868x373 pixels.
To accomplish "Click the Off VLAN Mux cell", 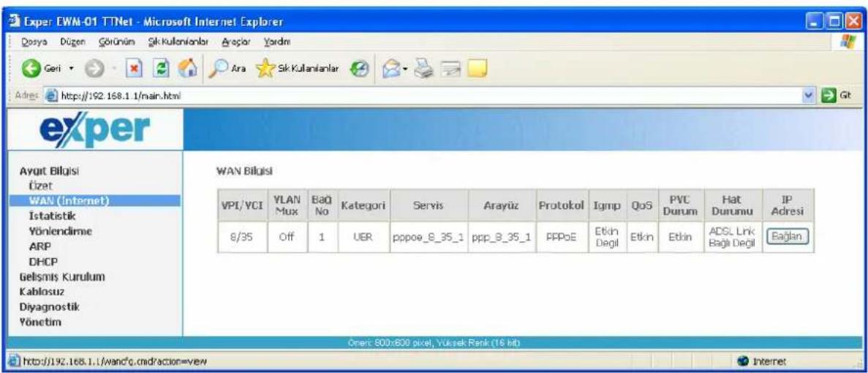I will click(287, 237).
